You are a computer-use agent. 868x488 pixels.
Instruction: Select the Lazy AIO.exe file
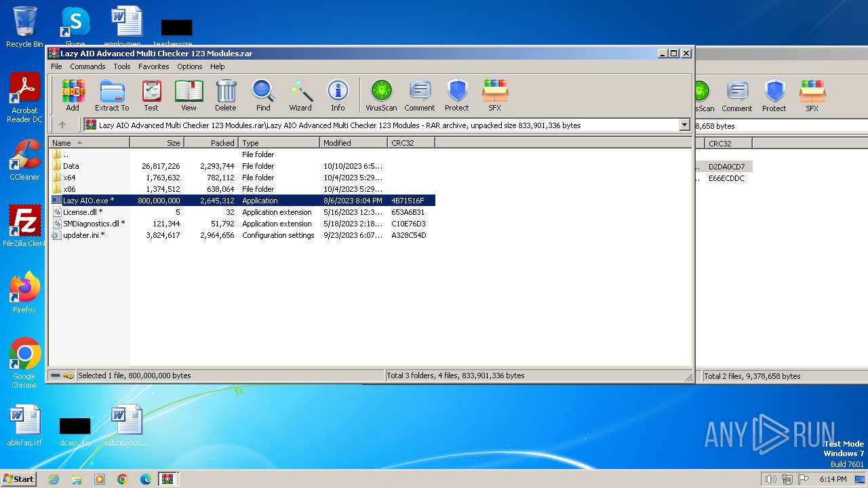pyautogui.click(x=242, y=201)
